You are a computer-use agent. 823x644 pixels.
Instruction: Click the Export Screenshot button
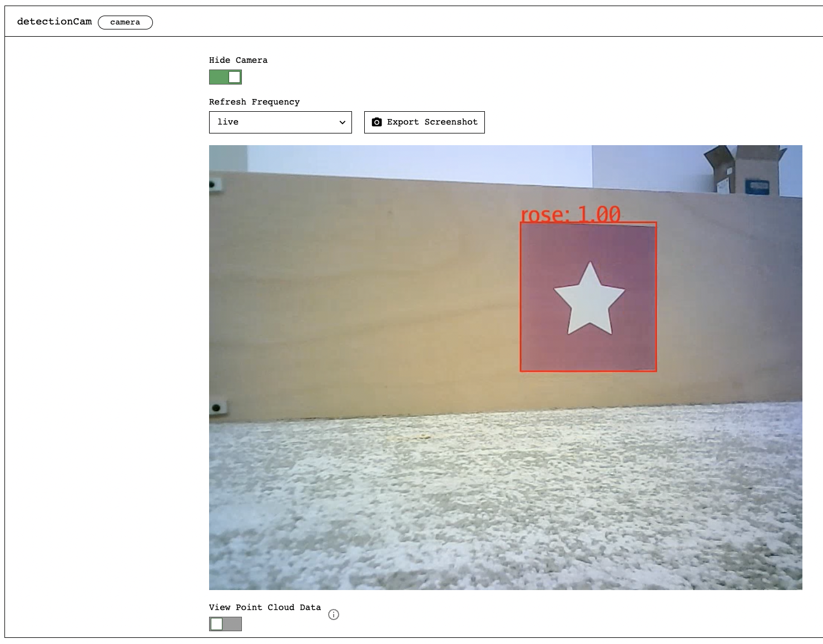point(424,122)
